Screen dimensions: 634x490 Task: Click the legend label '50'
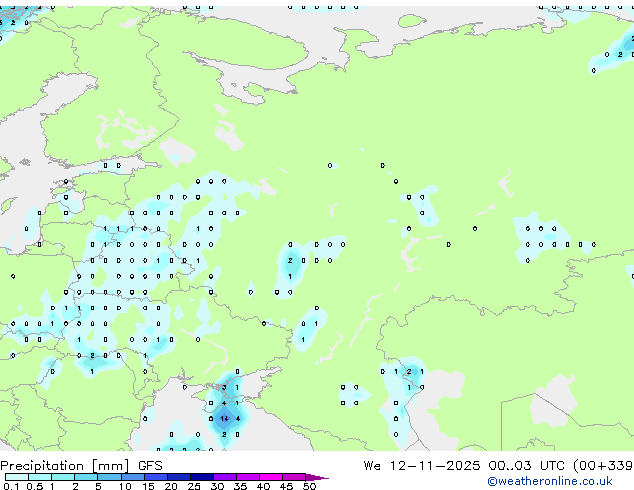pyautogui.click(x=309, y=486)
